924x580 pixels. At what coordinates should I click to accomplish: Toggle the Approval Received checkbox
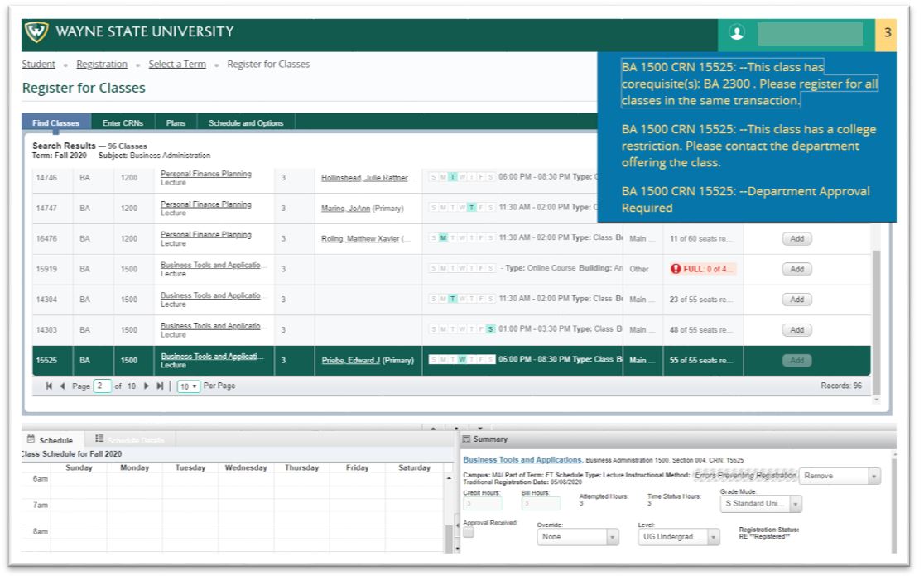pyautogui.click(x=469, y=532)
